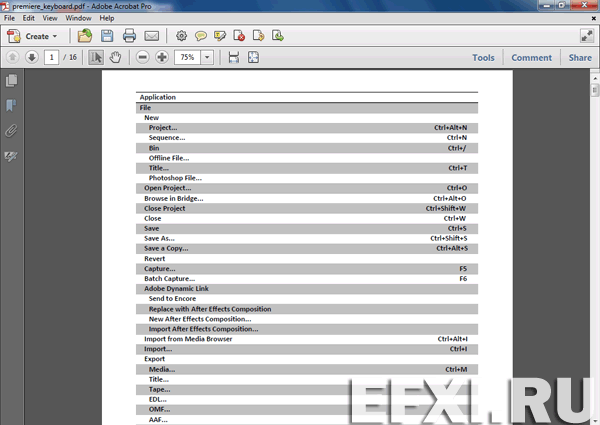Open the Share pane
Image resolution: width=600 pixels, height=425 pixels.
click(x=580, y=58)
